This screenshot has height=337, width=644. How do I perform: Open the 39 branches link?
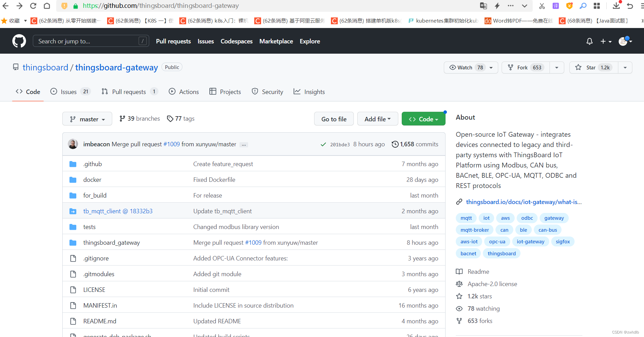tap(140, 119)
